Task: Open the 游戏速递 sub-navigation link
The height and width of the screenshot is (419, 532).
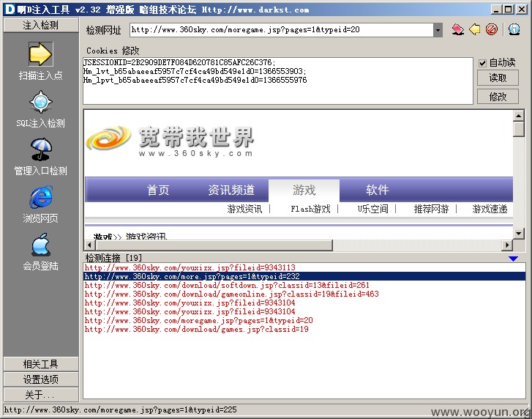Action: coord(490,209)
